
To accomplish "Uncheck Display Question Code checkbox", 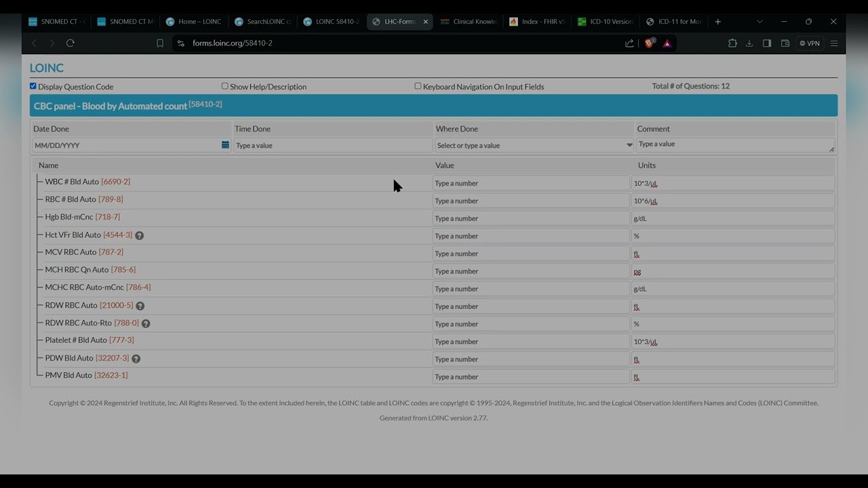I will [x=33, y=86].
